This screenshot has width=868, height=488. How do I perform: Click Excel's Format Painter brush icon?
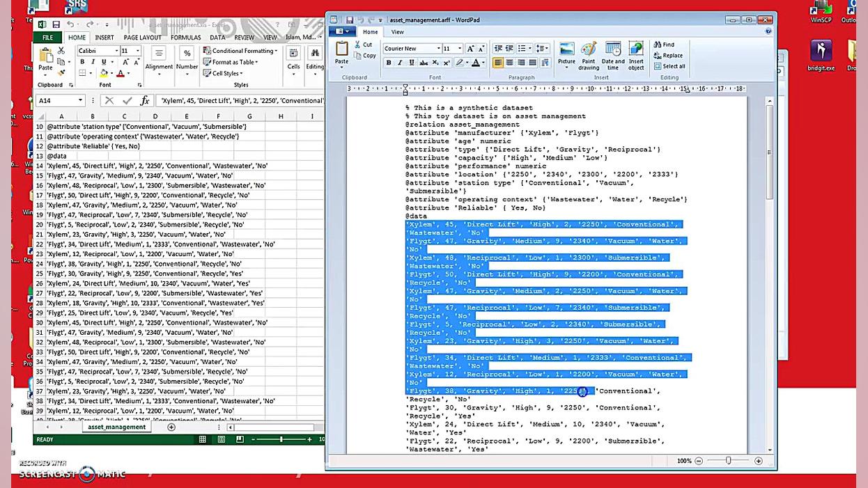[61, 72]
